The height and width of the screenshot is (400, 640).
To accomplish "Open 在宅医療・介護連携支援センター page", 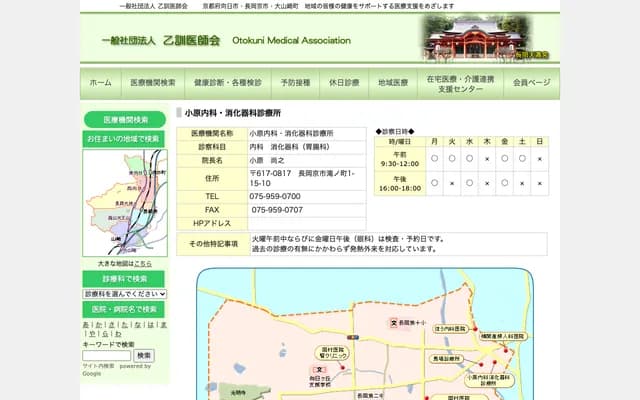I will pos(460,83).
